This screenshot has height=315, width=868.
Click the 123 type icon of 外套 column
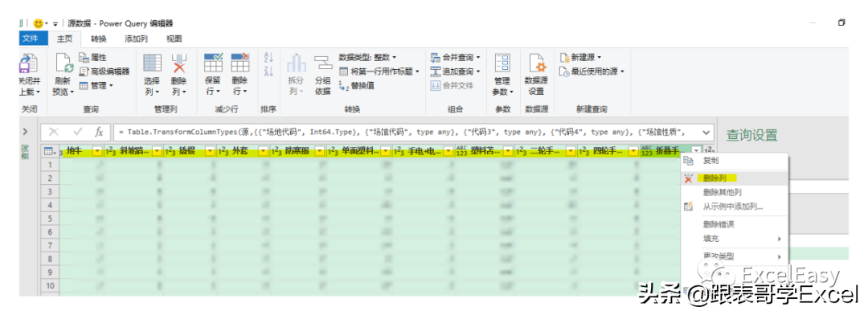point(223,150)
